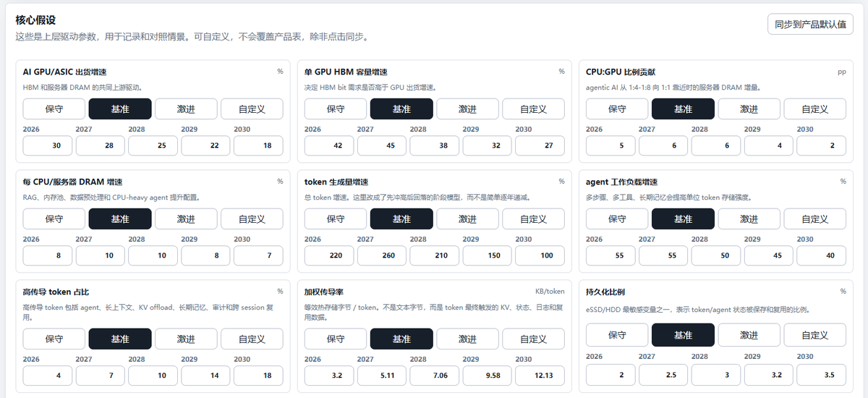Image resolution: width=868 pixels, height=398 pixels.
Task: Edit 2028 value 50 in agent 工作负载增速
Action: click(716, 255)
